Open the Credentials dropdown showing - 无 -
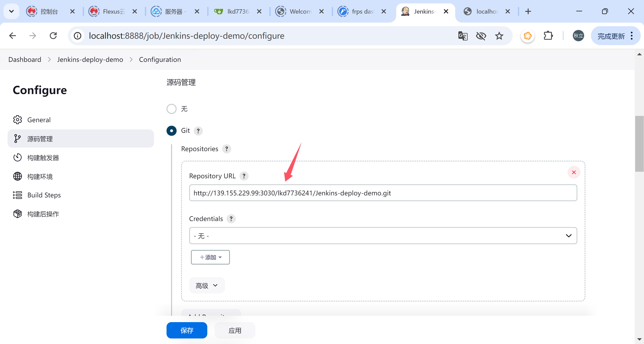Screen dimensions: 644x344 [383, 236]
